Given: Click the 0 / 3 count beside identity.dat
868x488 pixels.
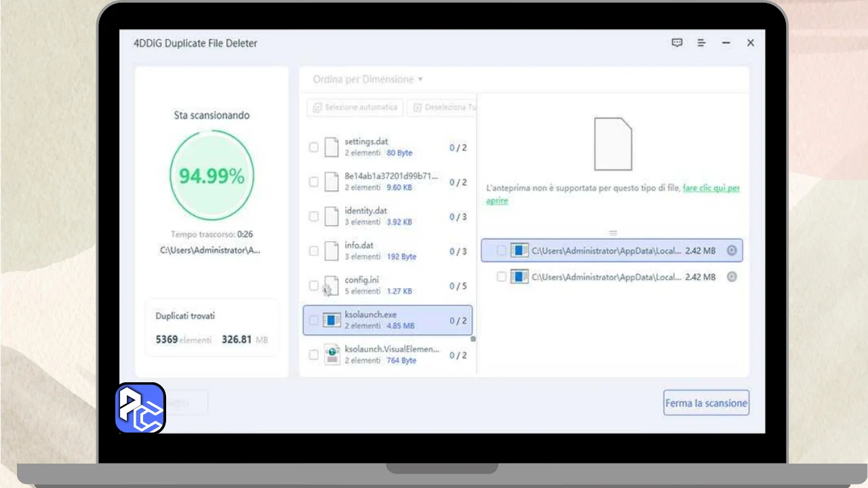Looking at the screenshot, I should click(x=458, y=216).
